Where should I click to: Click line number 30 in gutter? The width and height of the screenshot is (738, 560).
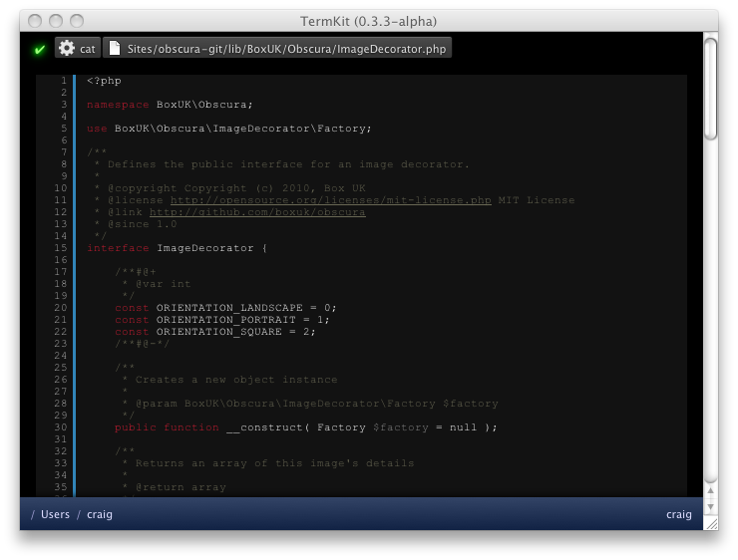[61, 427]
